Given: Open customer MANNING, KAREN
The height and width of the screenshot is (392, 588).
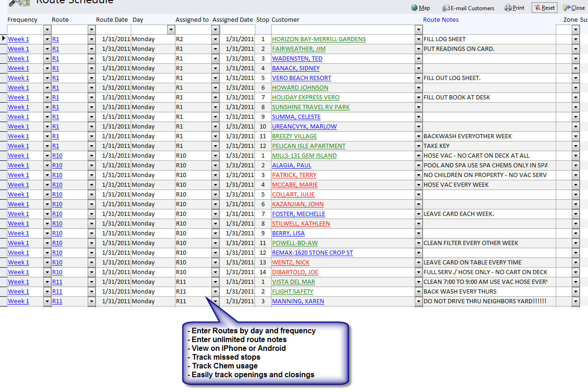Looking at the screenshot, I should 298,301.
